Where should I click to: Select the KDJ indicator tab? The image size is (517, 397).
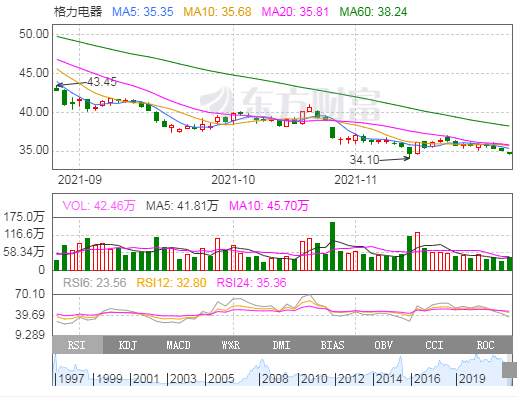point(128,345)
